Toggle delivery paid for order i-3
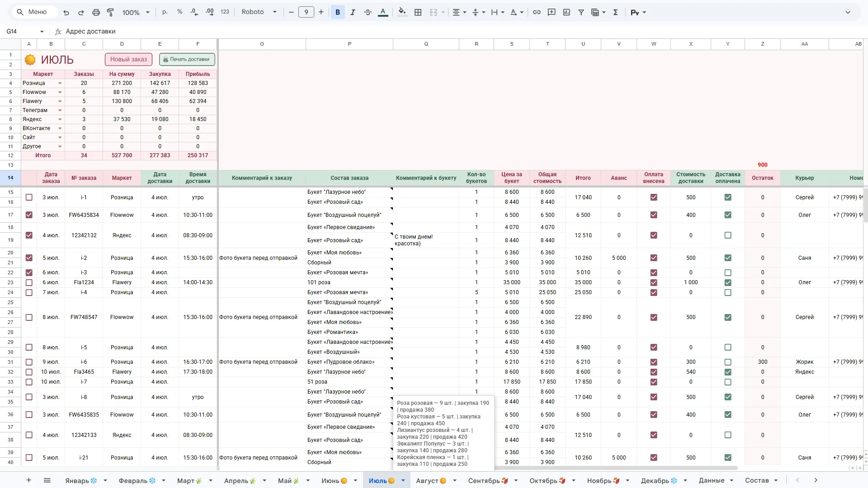This screenshot has width=868, height=488. 728,272
